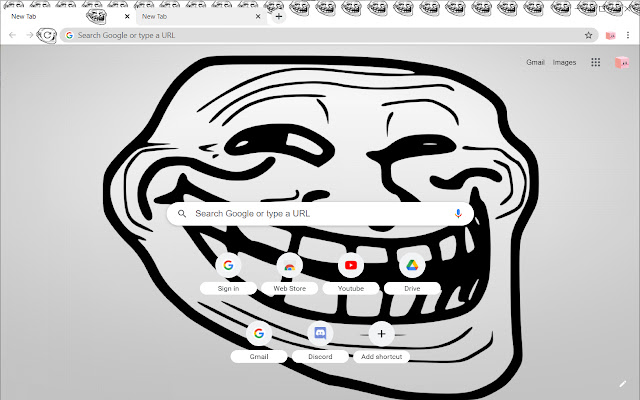640x400 pixels.
Task: Start voice search with the microphone icon
Action: pos(458,213)
